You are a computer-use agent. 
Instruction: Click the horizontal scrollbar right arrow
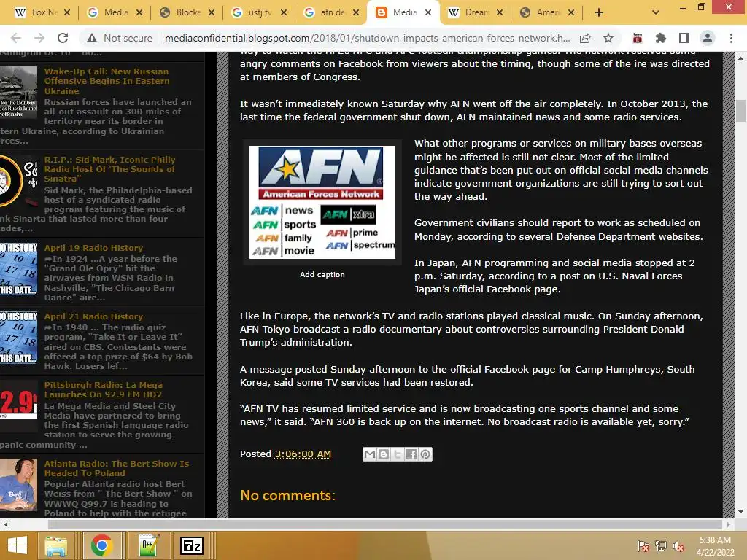coord(728,524)
